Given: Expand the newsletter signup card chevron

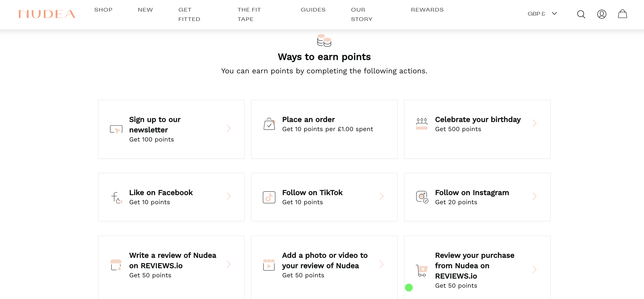Looking at the screenshot, I should (228, 129).
